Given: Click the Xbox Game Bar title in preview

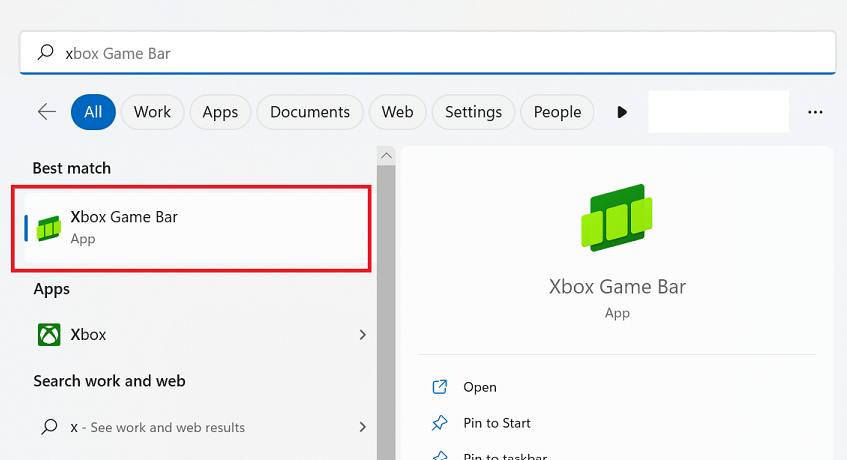Looking at the screenshot, I should point(617,286).
